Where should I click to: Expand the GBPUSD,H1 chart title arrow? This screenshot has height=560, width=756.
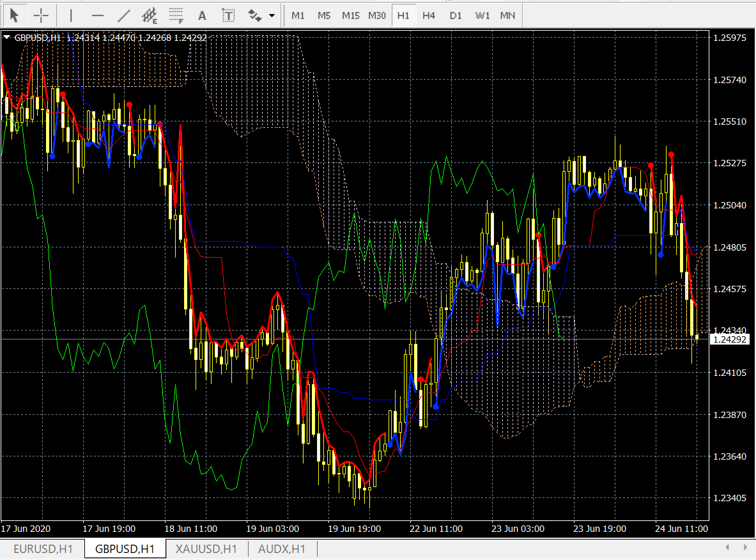[x=7, y=38]
